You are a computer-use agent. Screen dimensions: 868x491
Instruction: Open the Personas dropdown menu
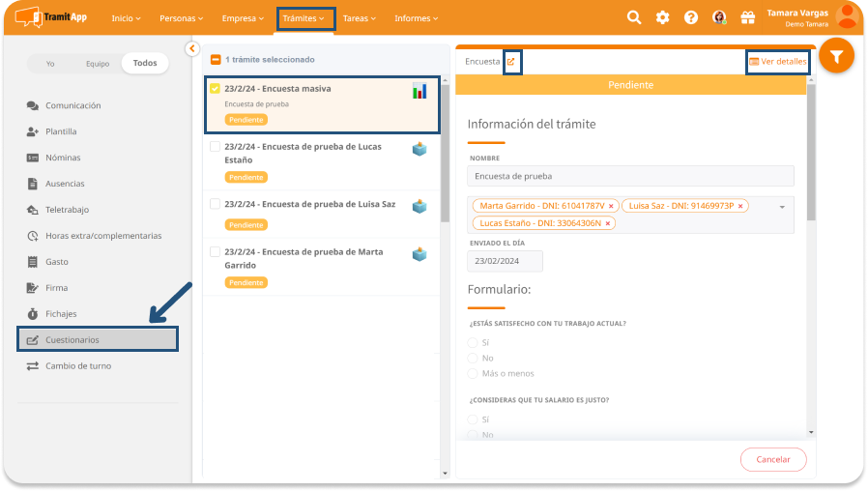point(182,18)
